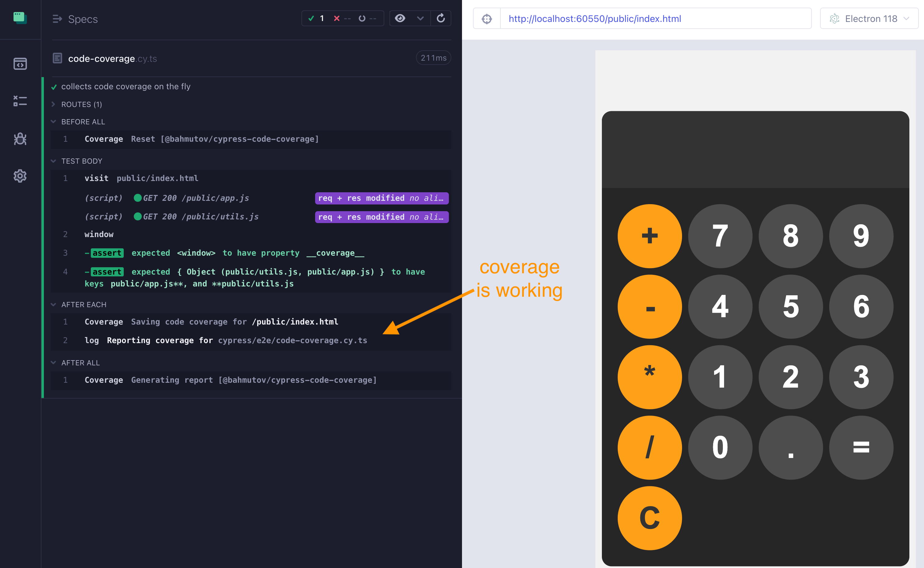The image size is (924, 568).
Task: Click the calculator minus button
Action: pyautogui.click(x=649, y=307)
